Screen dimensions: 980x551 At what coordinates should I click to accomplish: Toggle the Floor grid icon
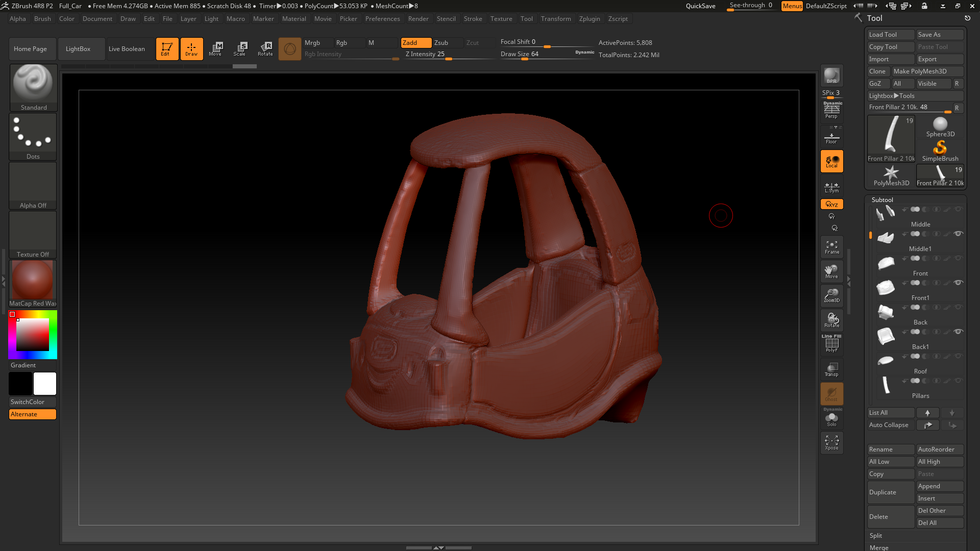[x=831, y=137]
